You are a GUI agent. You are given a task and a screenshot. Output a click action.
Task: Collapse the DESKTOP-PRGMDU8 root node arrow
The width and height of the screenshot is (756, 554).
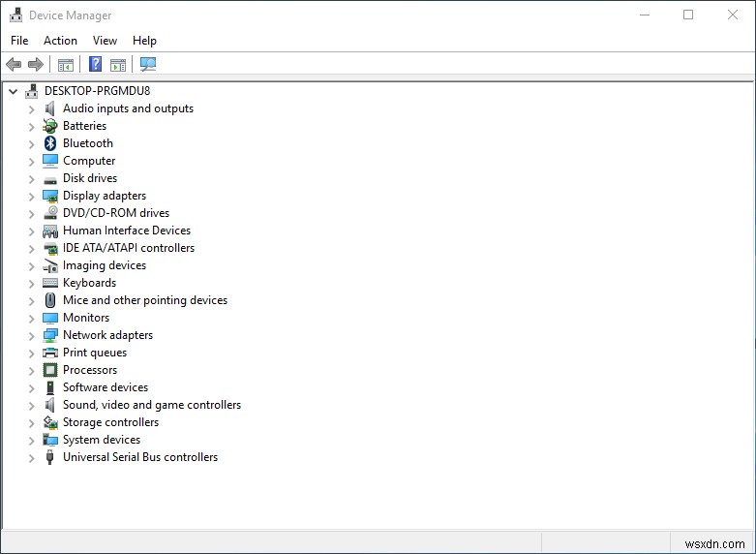(x=13, y=91)
